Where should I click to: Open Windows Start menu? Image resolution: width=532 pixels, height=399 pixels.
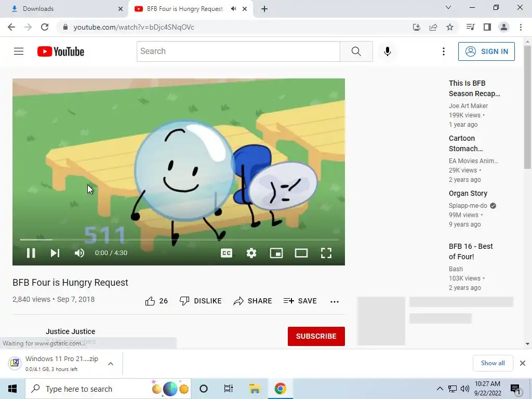[12, 389]
